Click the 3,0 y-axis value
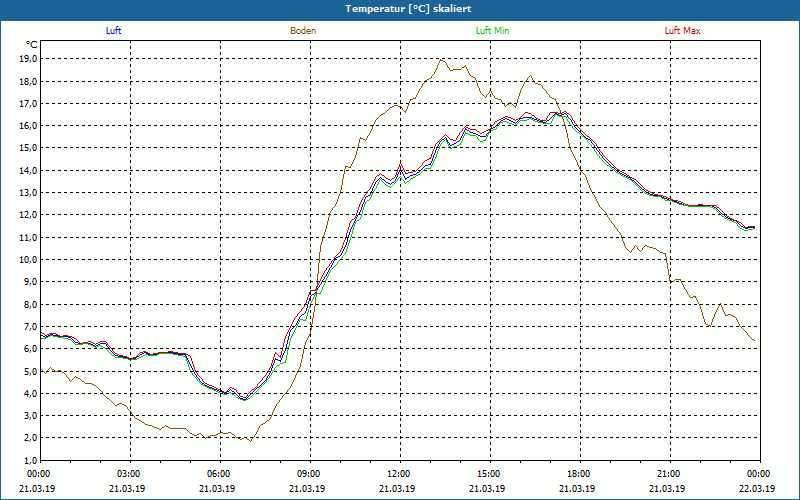Viewport: 800px width, 500px height. coord(31,415)
